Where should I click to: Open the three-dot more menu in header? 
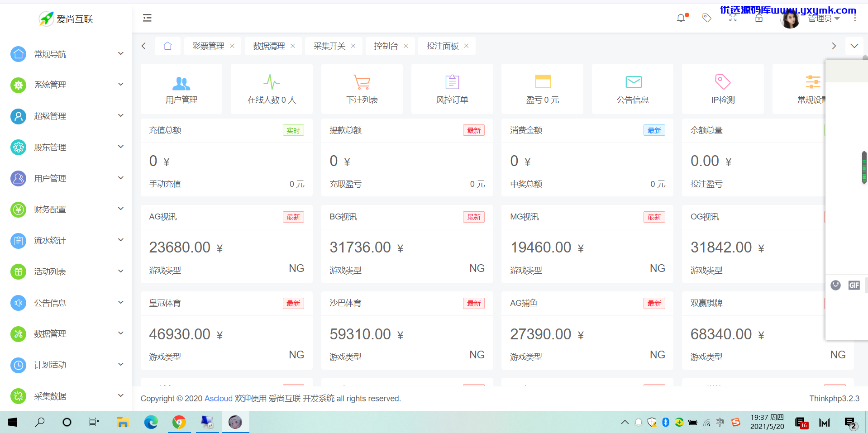[855, 18]
